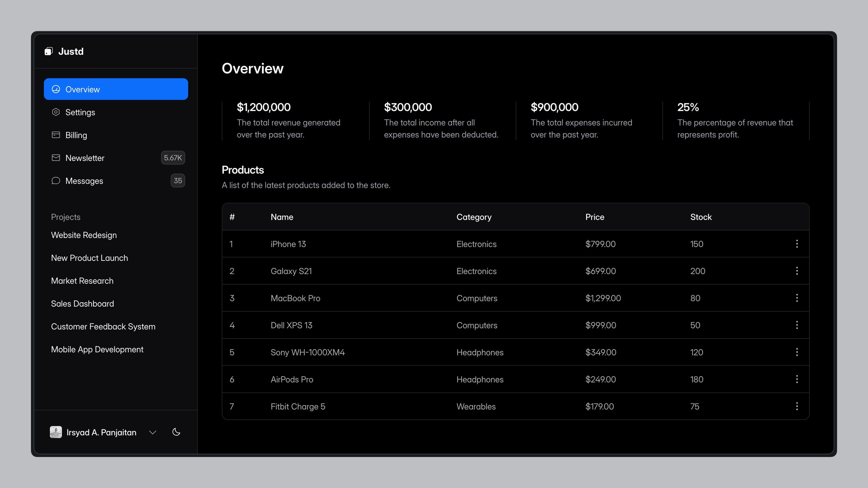Open row actions menu for iPhone 13
This screenshot has height=488, width=868.
(x=796, y=244)
